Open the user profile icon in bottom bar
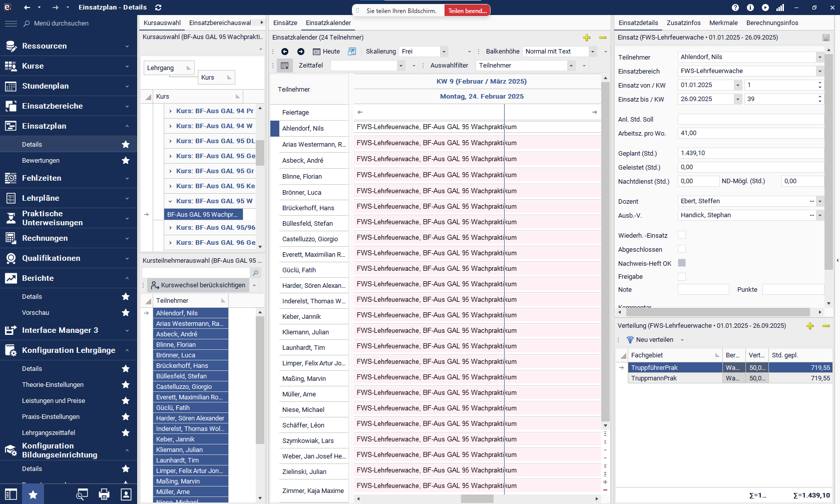This screenshot has width=840, height=504. [x=126, y=494]
